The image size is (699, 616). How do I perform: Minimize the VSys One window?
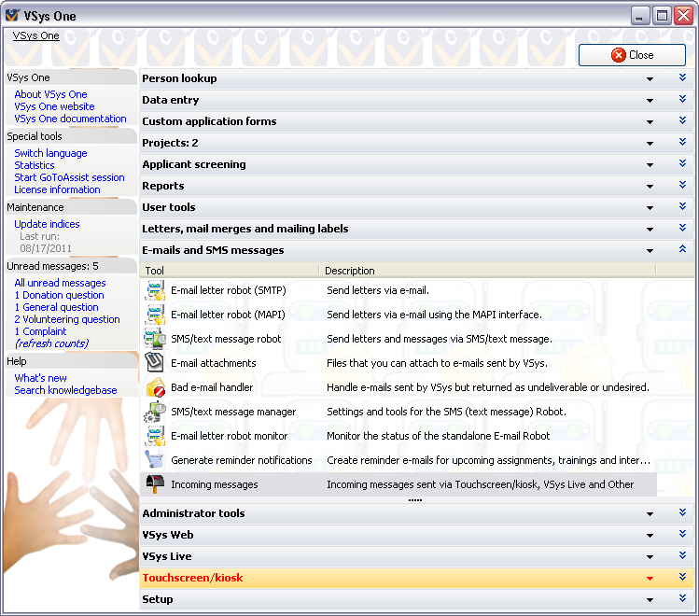coord(639,16)
